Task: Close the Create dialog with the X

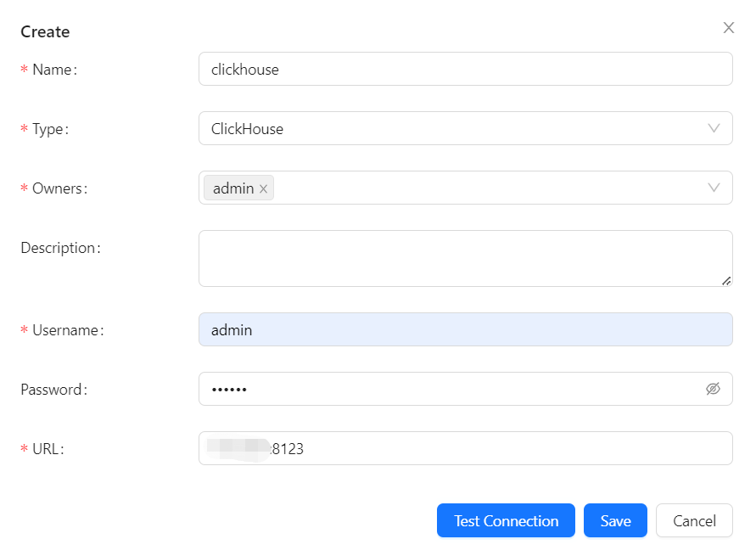Action: tap(728, 27)
